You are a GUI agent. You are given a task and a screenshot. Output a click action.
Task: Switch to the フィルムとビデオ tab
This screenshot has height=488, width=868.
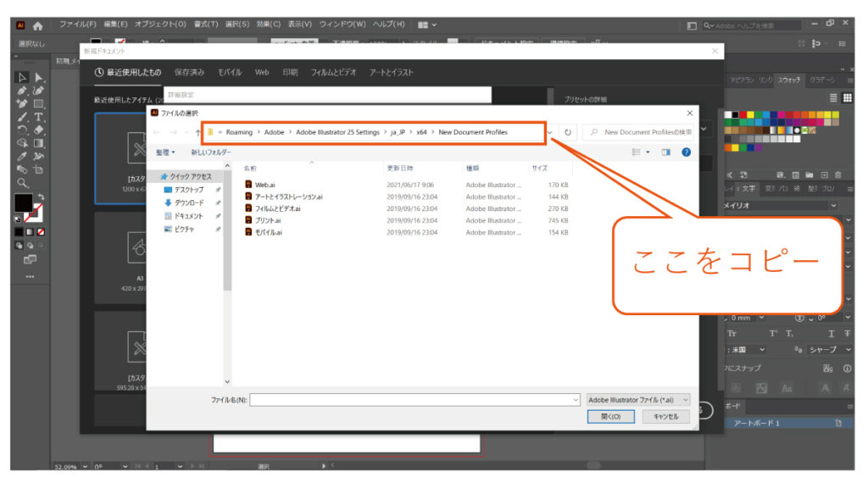click(x=333, y=73)
